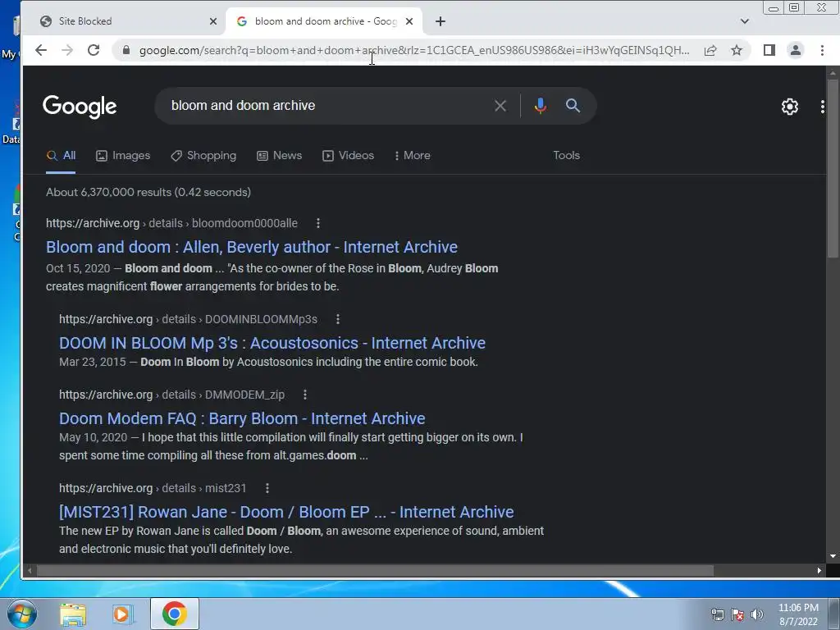Switch to the Shopping tab

[x=203, y=155]
